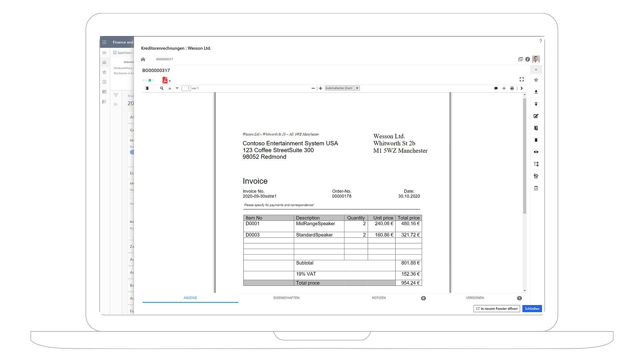This screenshot has width=644, height=362.
Task: Toggle the blue switch in background form
Action: click(x=132, y=152)
